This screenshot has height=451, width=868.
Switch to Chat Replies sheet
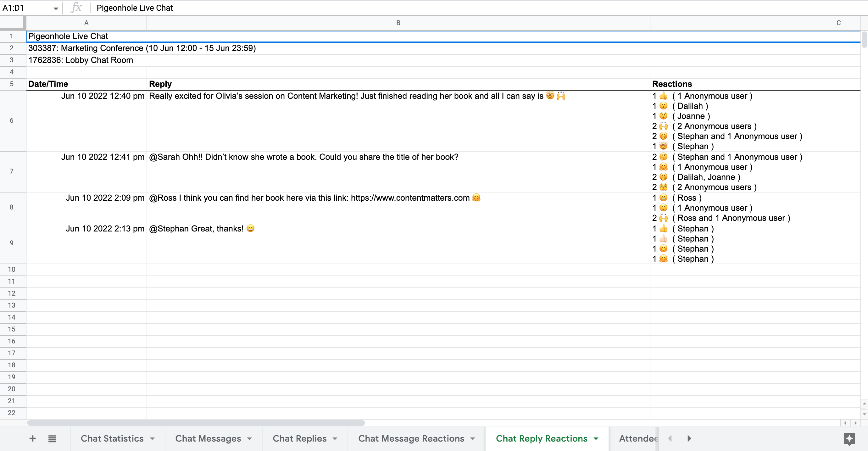coord(299,438)
